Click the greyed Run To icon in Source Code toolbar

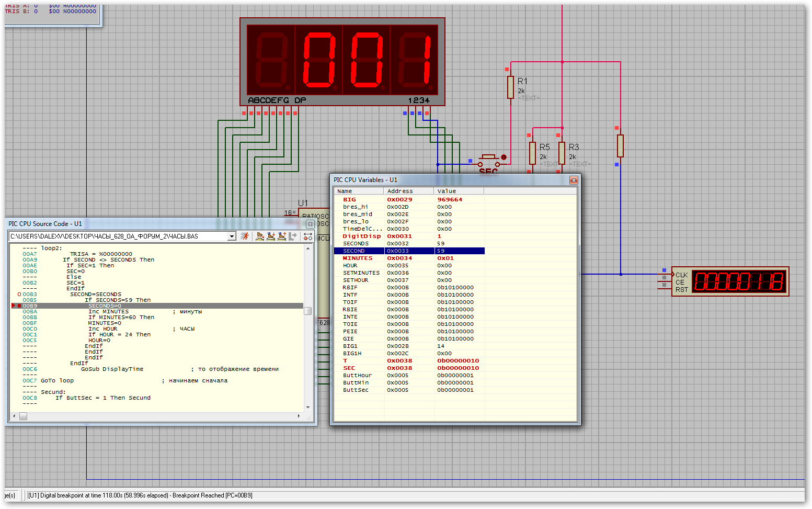point(293,236)
